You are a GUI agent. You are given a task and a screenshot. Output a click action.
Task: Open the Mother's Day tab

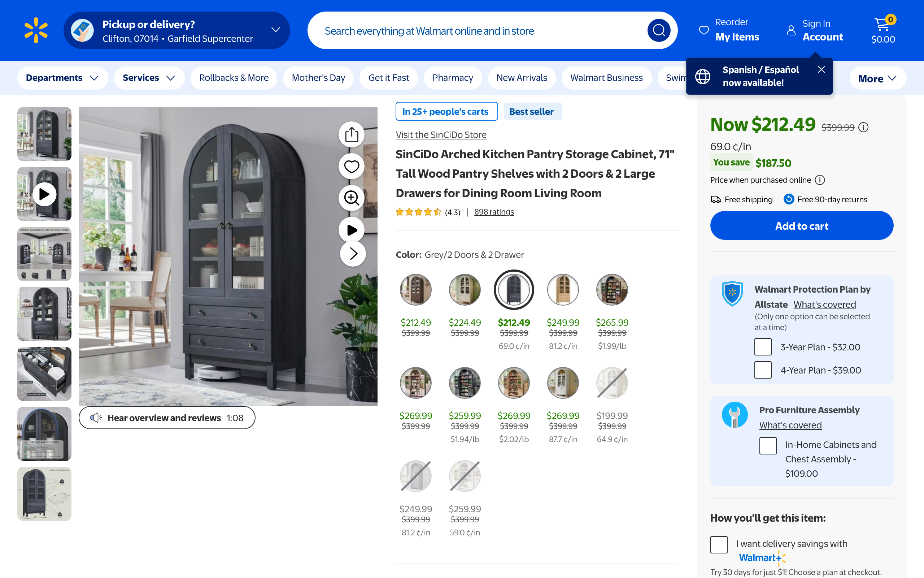(x=318, y=78)
